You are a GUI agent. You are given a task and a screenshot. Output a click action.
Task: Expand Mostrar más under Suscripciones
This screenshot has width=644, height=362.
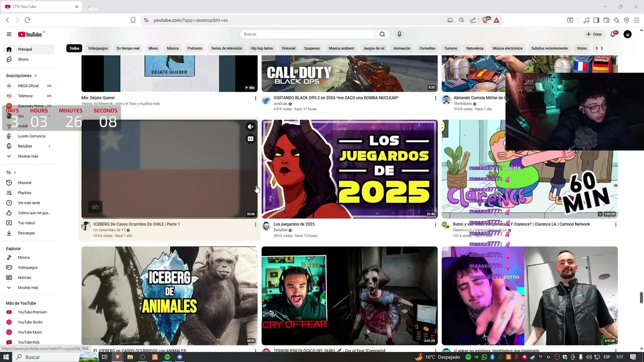(x=29, y=156)
